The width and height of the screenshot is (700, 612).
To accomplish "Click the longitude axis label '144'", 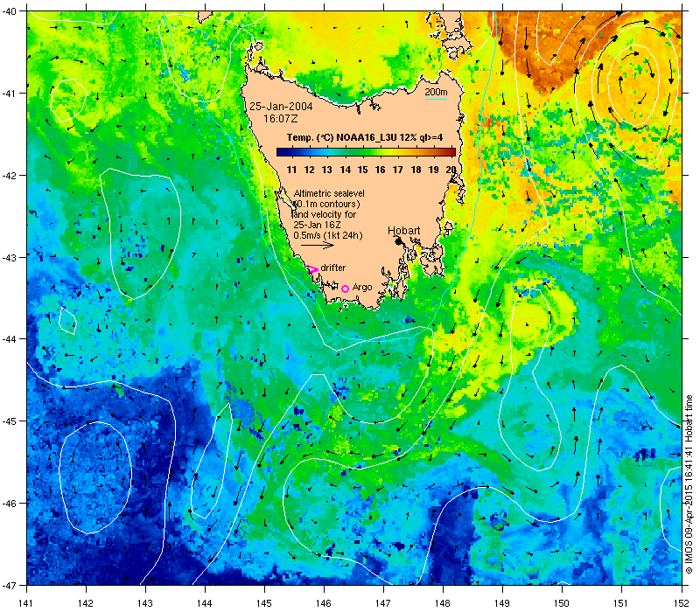I will coord(205,603).
